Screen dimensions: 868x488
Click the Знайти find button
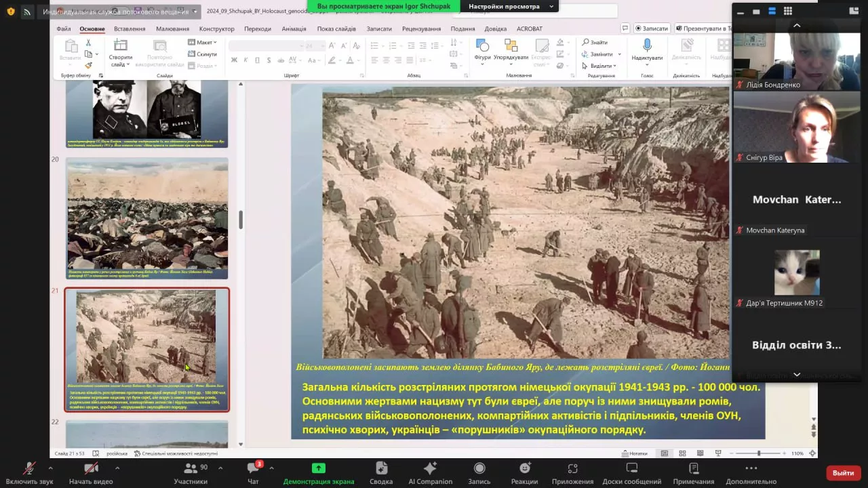595,42
